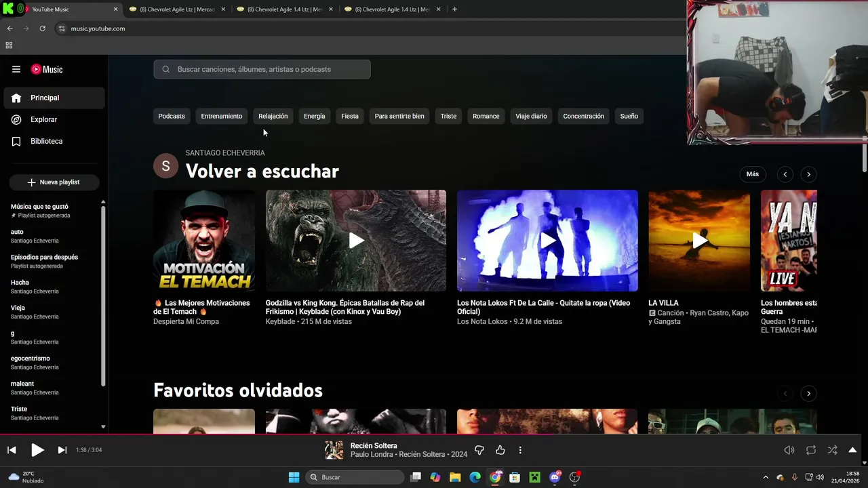Click the YouTube Music logo
The height and width of the screenshot is (488, 868).
coord(47,69)
